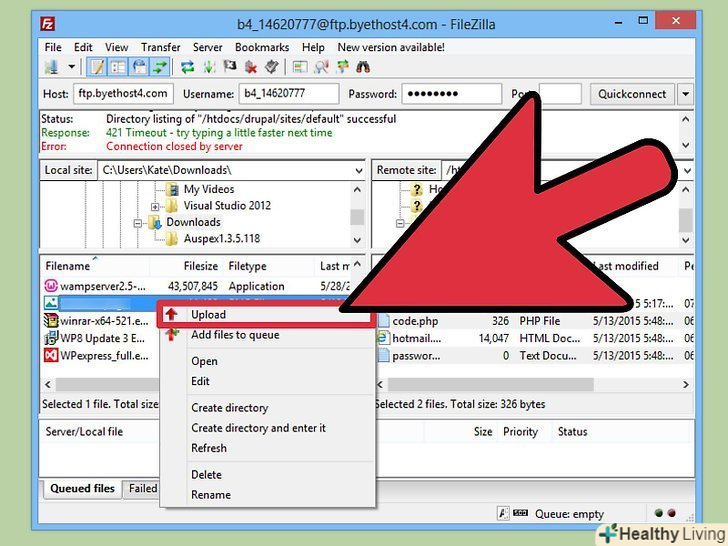Open the Quickconnect history dropdown arrow
Screen dimensions: 728x546
(685, 94)
